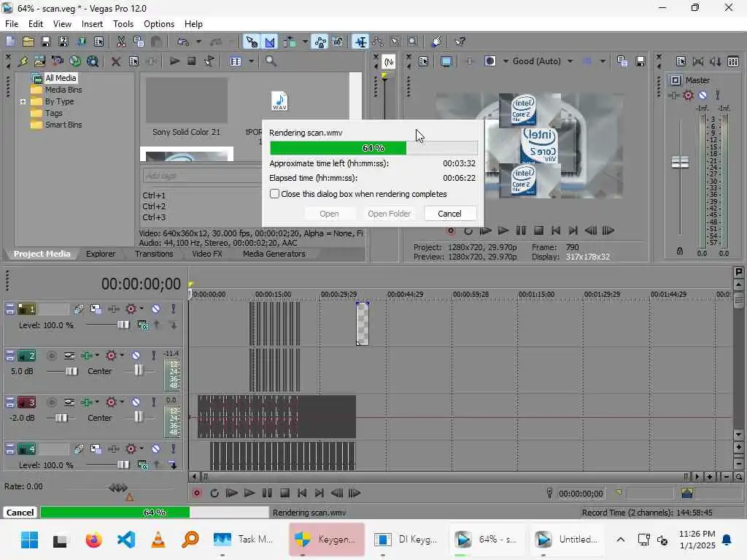The height and width of the screenshot is (560, 747).
Task: Open the Insert menu
Action: tap(92, 24)
